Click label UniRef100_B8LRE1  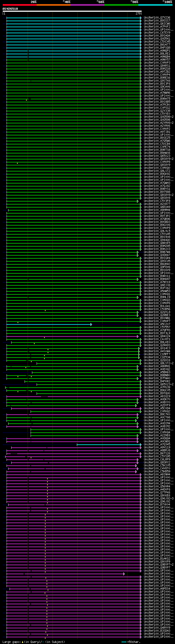coord(157,54)
